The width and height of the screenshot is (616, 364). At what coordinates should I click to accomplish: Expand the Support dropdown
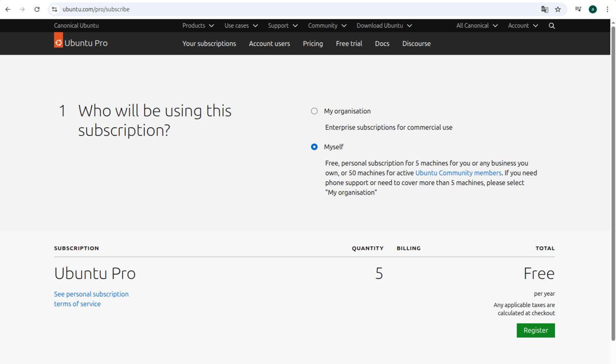click(x=283, y=26)
